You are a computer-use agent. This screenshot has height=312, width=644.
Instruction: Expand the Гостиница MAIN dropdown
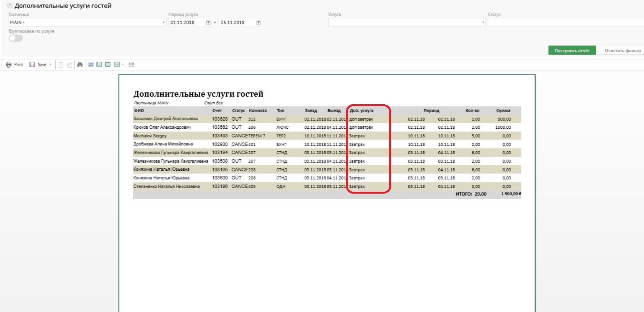click(x=164, y=23)
